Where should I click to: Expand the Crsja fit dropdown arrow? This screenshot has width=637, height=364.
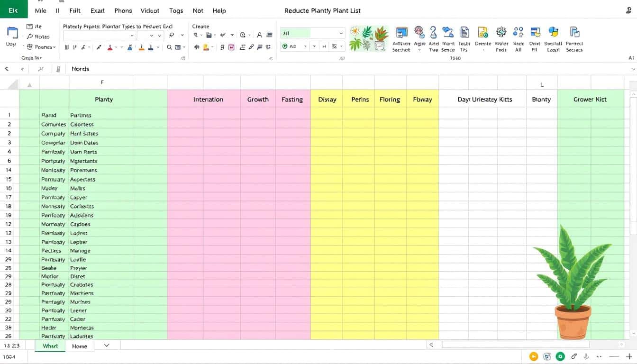click(x=40, y=58)
